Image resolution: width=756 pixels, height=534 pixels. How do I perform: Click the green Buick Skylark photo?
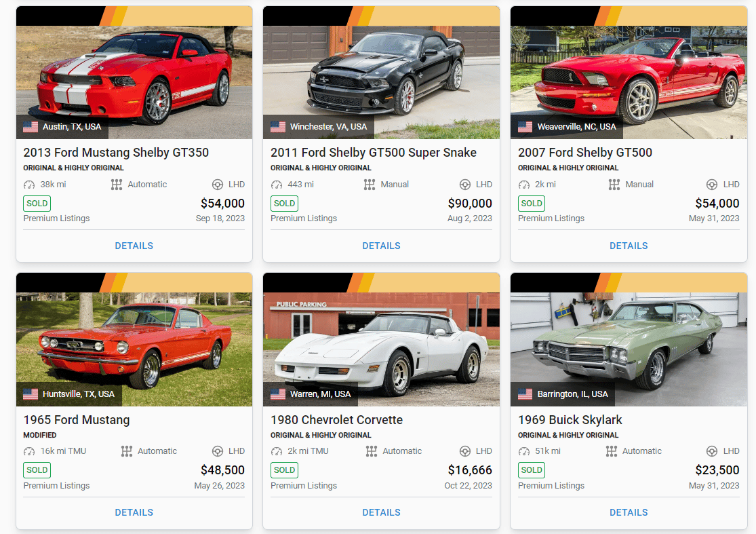click(x=629, y=349)
